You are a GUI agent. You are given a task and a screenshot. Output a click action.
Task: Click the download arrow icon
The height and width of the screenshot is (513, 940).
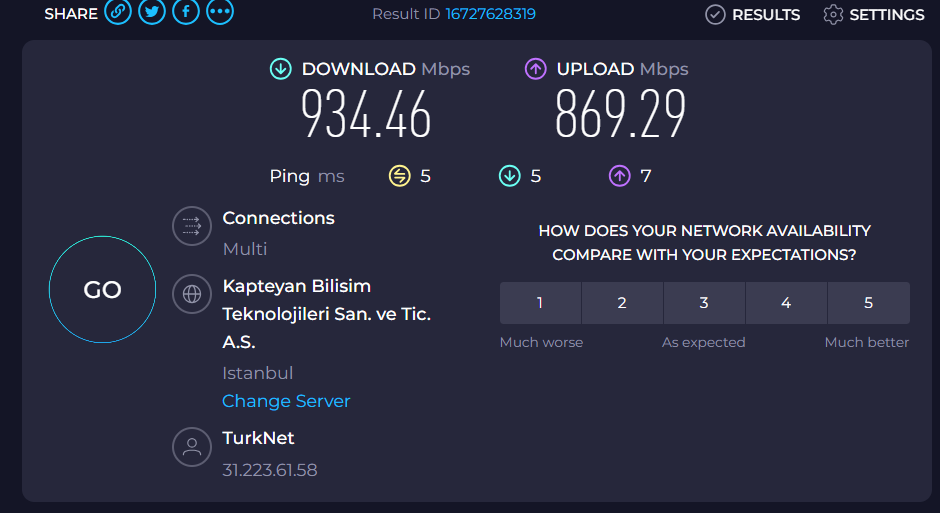point(280,69)
